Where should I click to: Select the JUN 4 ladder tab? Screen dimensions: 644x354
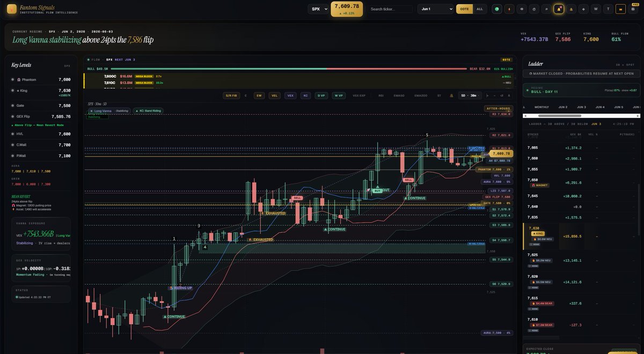(x=599, y=107)
